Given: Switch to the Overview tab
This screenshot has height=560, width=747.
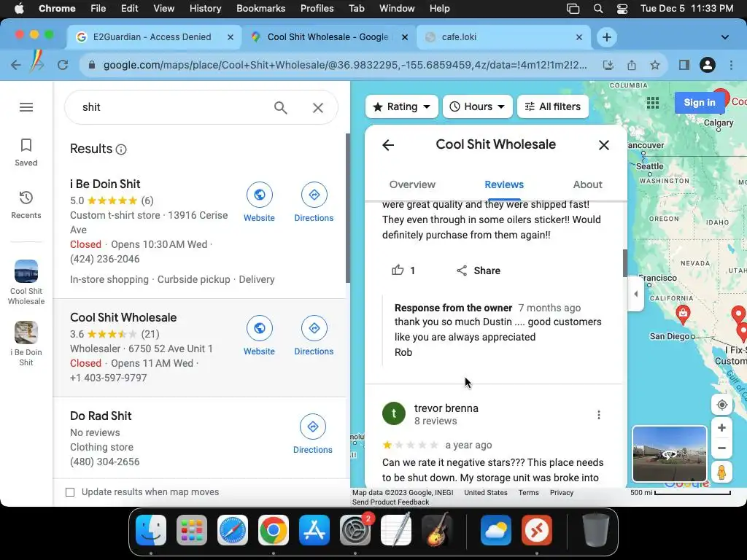Looking at the screenshot, I should tap(412, 184).
